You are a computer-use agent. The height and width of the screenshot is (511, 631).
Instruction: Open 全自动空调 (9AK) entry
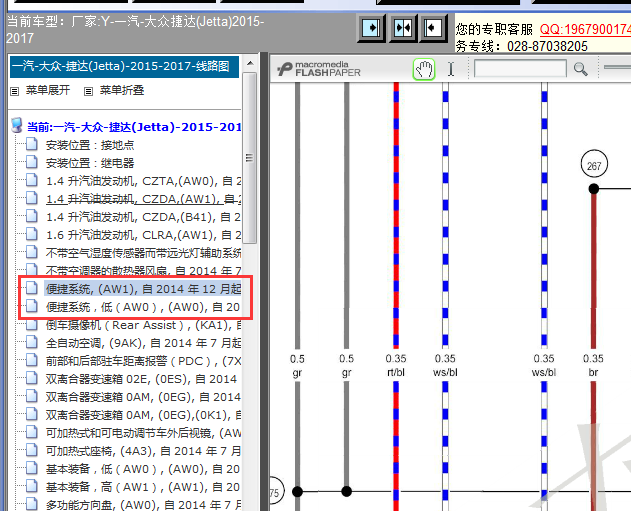tap(143, 343)
